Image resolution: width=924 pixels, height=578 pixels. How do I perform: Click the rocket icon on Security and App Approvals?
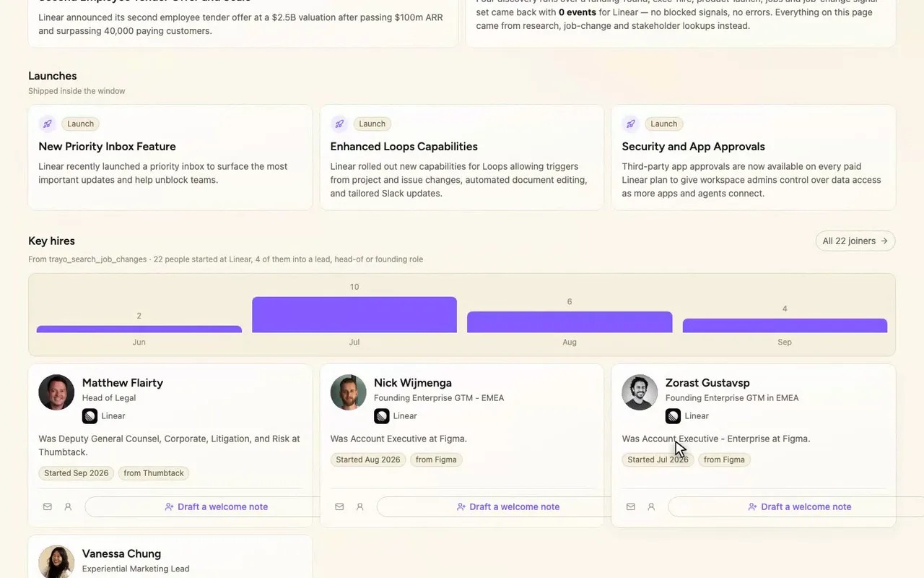point(631,124)
